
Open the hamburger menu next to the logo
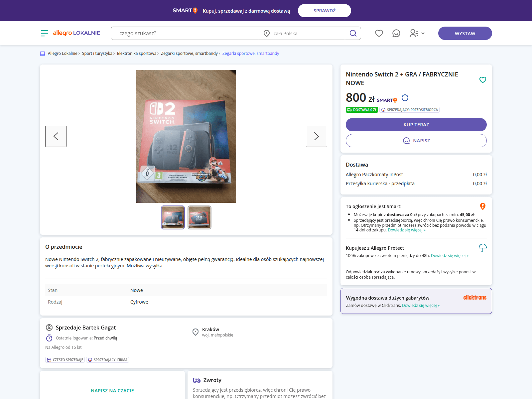click(x=45, y=33)
